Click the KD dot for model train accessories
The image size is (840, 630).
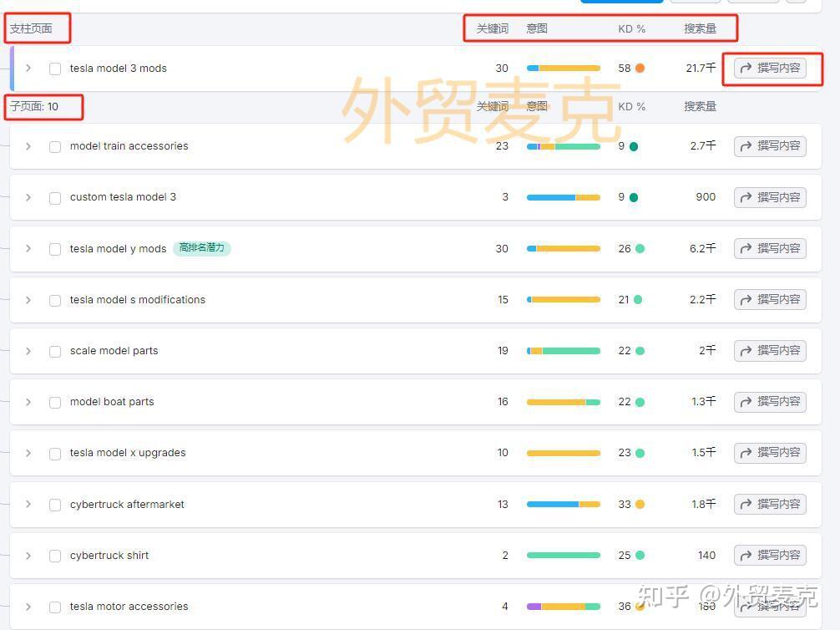click(x=634, y=146)
